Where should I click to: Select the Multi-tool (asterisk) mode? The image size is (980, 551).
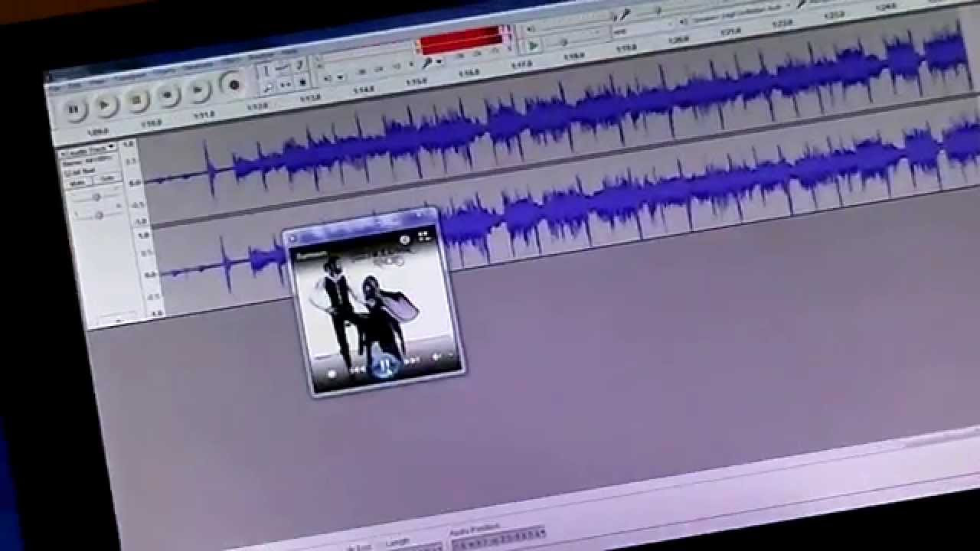click(x=303, y=81)
